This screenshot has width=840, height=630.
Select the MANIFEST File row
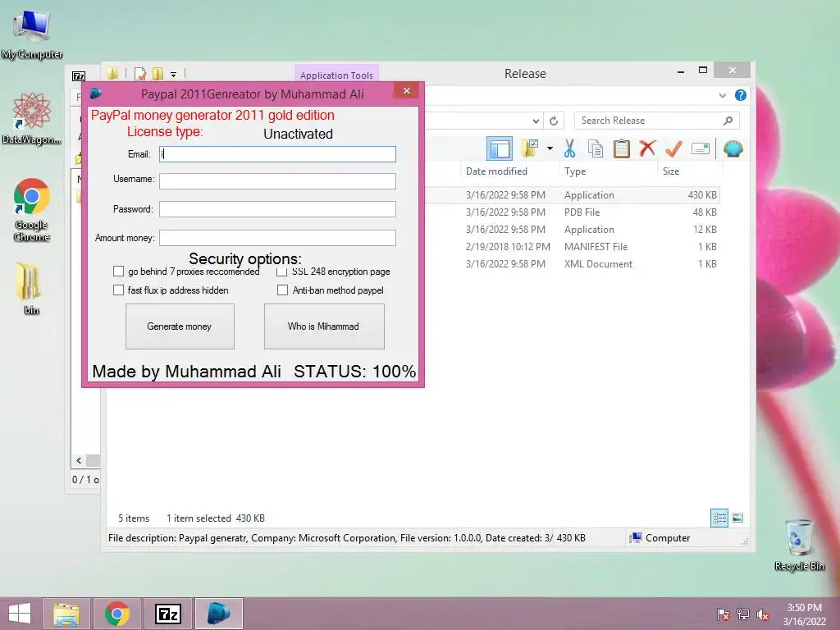(x=573, y=246)
